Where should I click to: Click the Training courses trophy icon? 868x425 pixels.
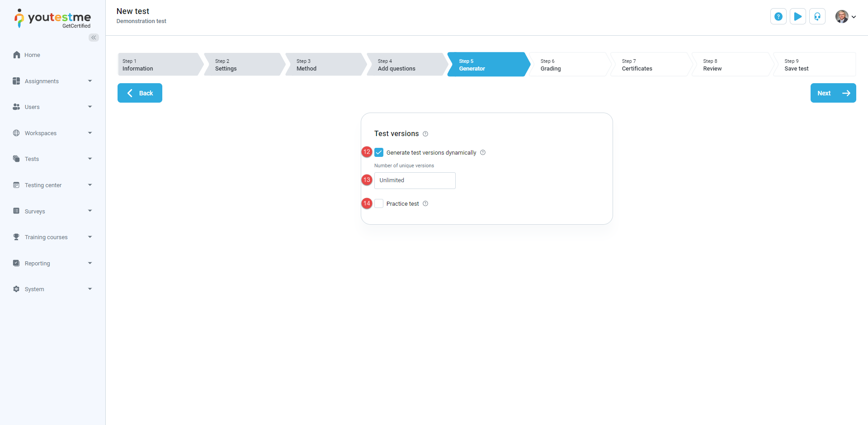pyautogui.click(x=16, y=237)
